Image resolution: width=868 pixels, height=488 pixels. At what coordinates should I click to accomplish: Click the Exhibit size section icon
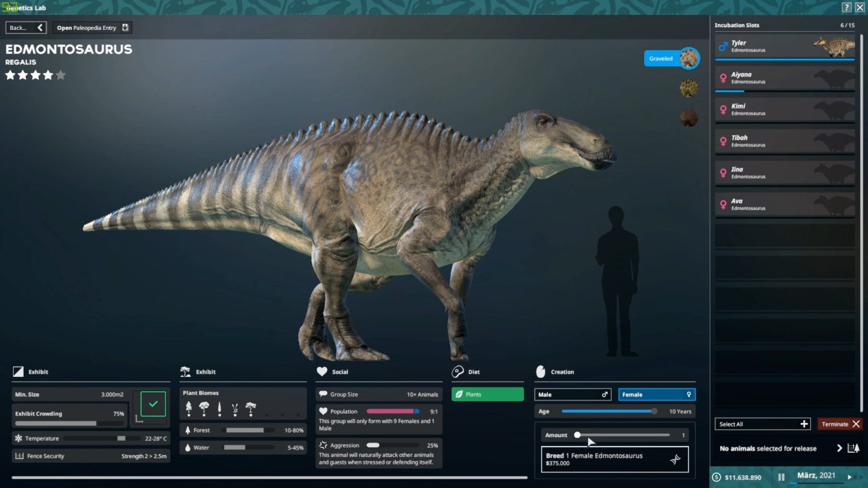point(18,371)
